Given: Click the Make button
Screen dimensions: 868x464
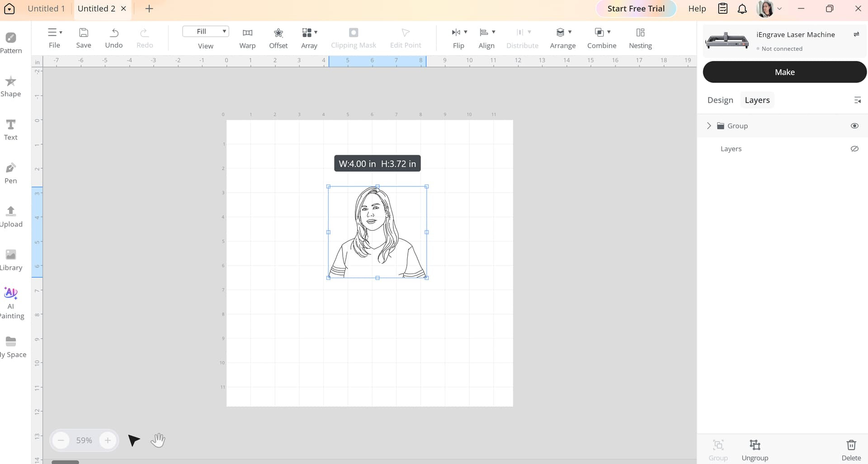Looking at the screenshot, I should point(784,72).
